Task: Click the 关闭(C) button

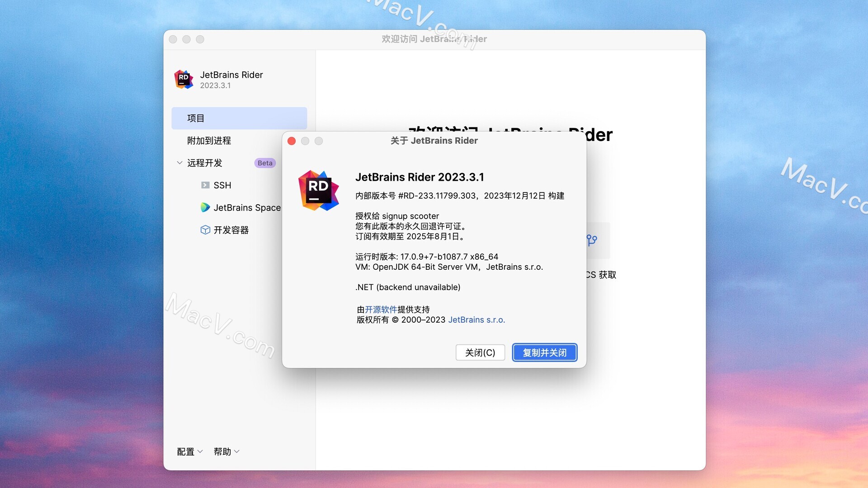Action: (480, 352)
